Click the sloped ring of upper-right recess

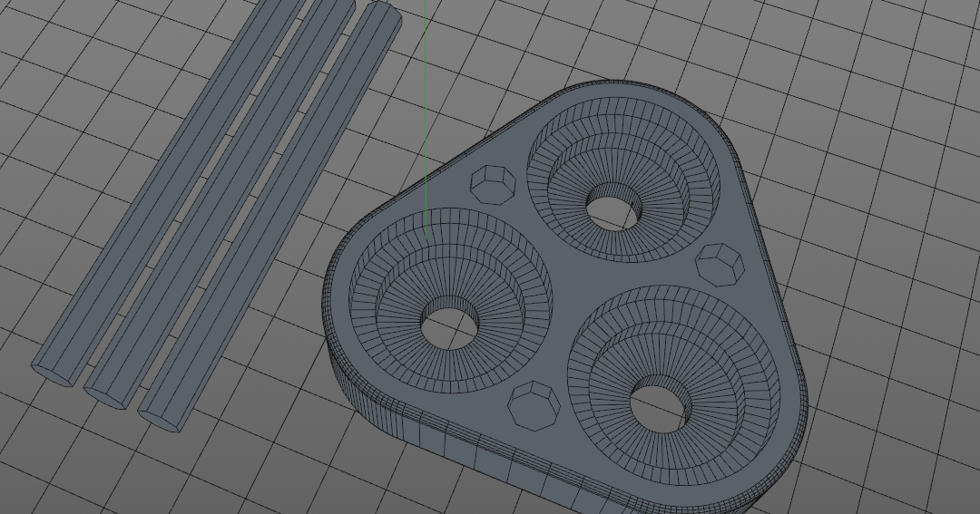(671, 181)
